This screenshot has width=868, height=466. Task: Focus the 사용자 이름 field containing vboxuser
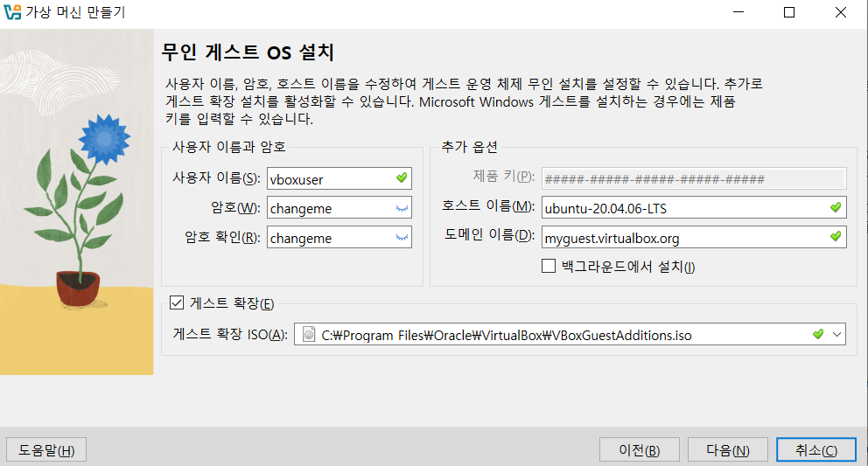[x=339, y=178]
